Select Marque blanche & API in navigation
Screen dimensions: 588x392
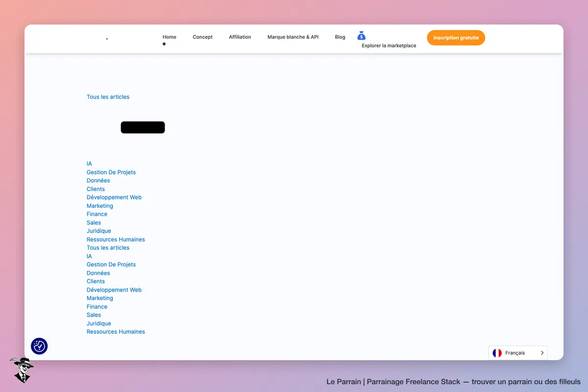[x=293, y=37]
